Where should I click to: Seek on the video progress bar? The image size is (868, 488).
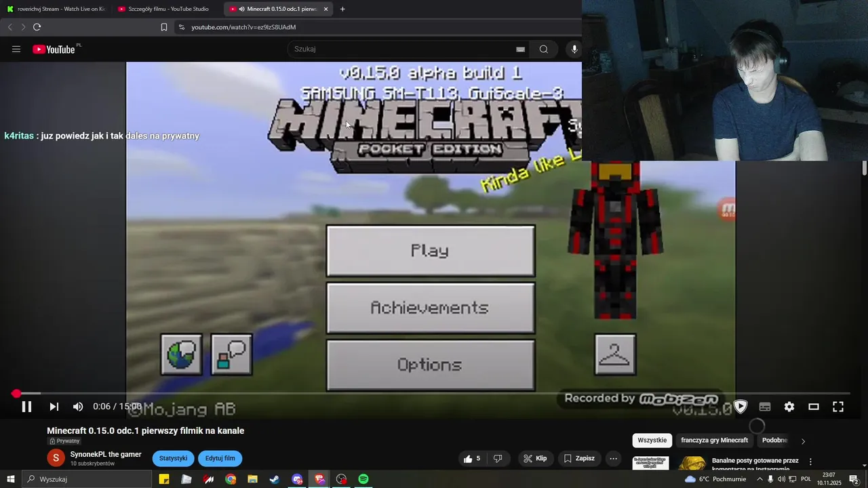pos(434,393)
